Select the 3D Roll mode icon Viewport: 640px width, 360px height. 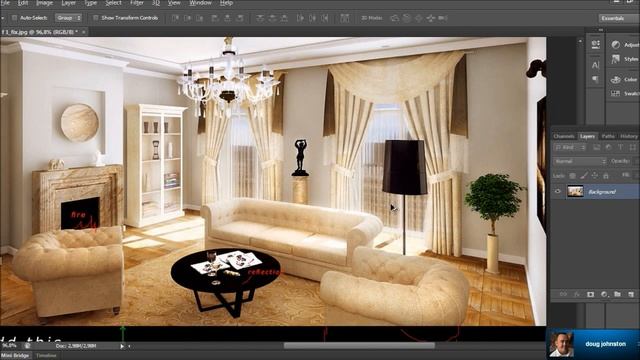pos(407,18)
